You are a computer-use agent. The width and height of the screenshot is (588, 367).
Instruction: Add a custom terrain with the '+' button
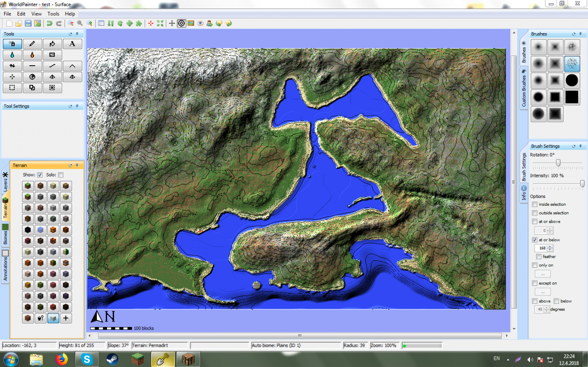66,318
